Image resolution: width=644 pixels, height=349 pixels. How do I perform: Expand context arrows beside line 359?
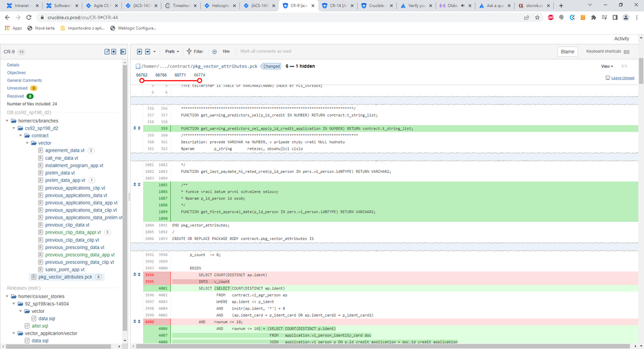(x=137, y=128)
